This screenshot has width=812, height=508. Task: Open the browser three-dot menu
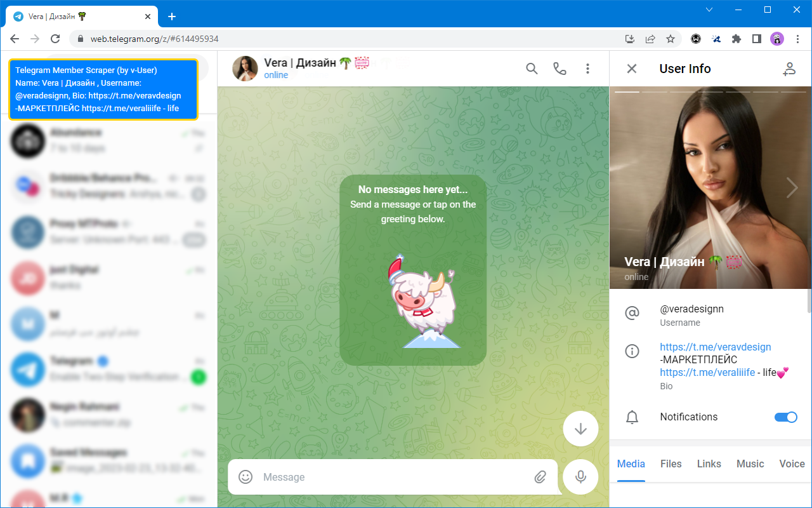[797, 38]
